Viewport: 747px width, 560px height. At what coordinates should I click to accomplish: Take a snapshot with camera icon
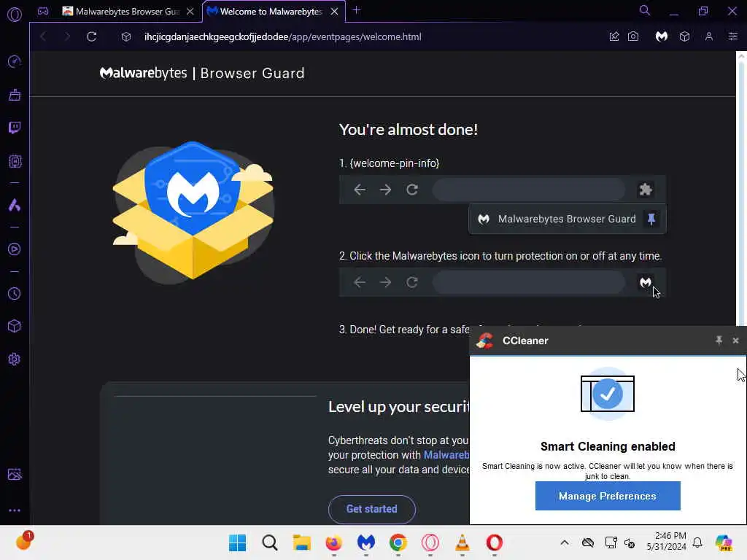pyautogui.click(x=633, y=36)
